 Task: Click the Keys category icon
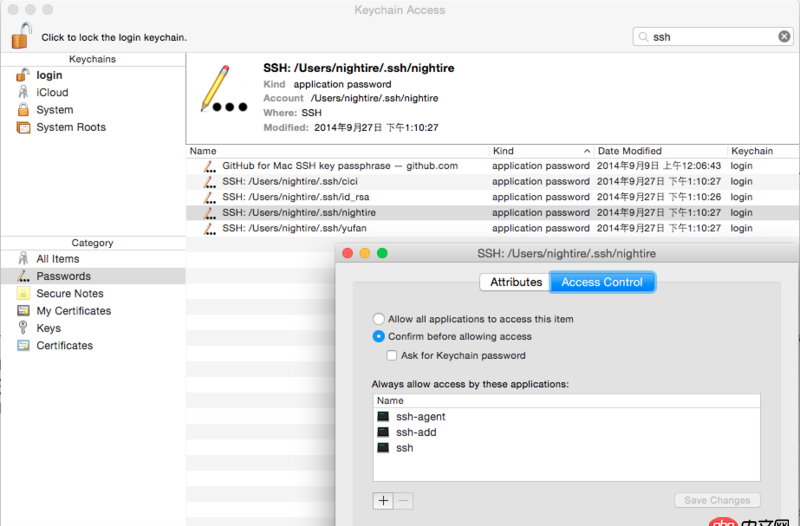(x=23, y=328)
